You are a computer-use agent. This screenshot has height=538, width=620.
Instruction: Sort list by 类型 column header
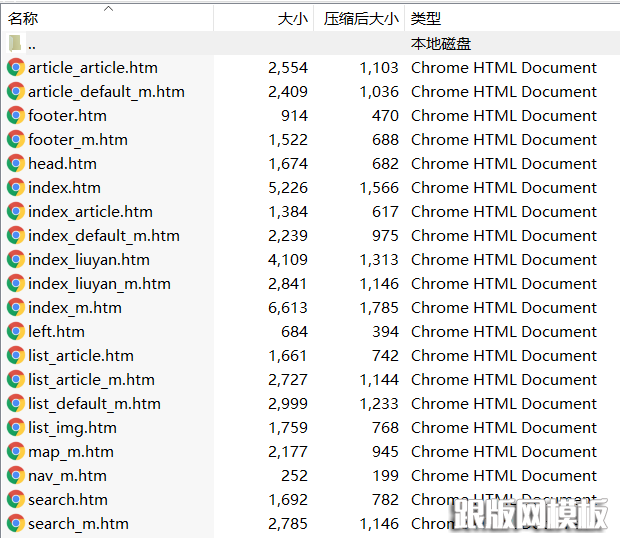(x=426, y=19)
